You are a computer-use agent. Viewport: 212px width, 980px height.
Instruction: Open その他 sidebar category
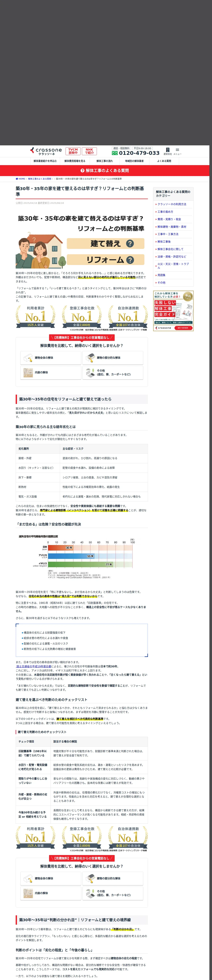click(161, 283)
